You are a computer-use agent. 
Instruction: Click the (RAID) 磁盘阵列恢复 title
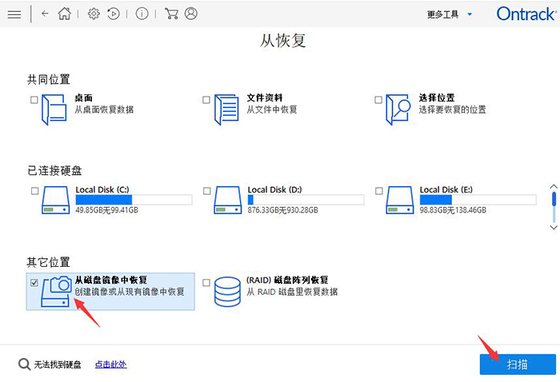click(287, 280)
